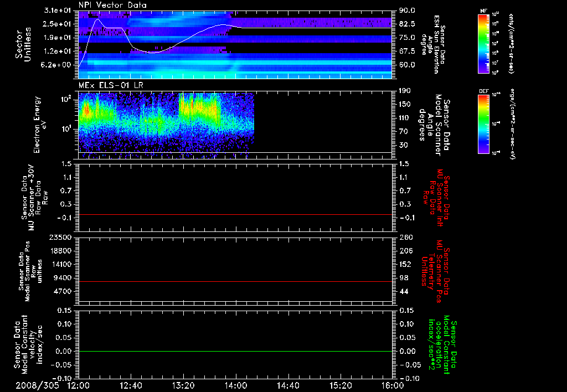
Task: Click the '190' scanner angle axis value
Action: click(405, 91)
